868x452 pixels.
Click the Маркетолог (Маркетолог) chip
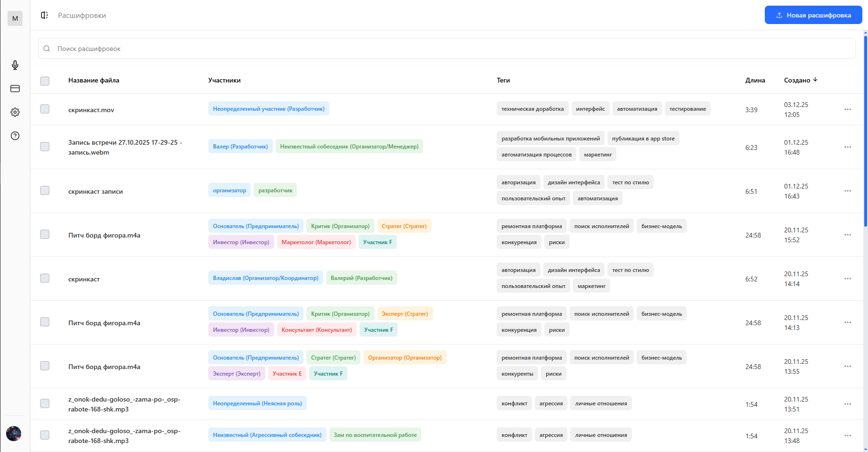pos(316,242)
